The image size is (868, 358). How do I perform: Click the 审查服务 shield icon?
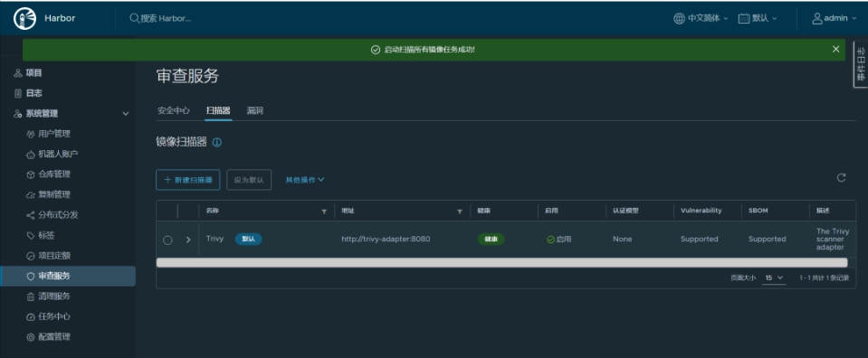(31, 276)
